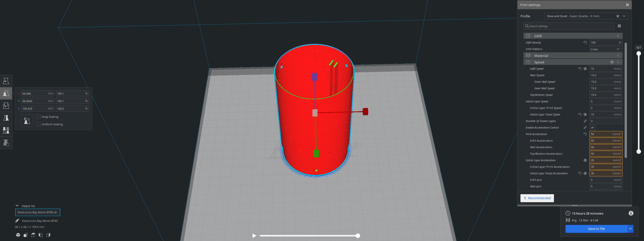644x241 pixels.
Task: Select the Rotate tool in left toolbar
Action: coord(6,106)
